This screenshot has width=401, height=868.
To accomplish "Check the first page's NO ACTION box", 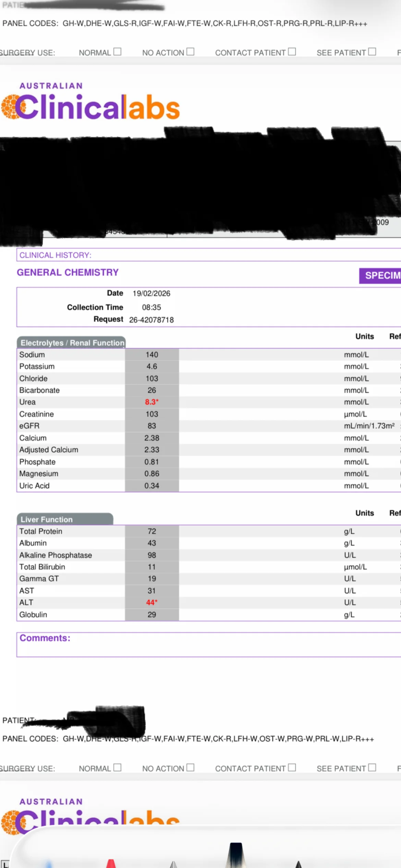I will [x=191, y=52].
